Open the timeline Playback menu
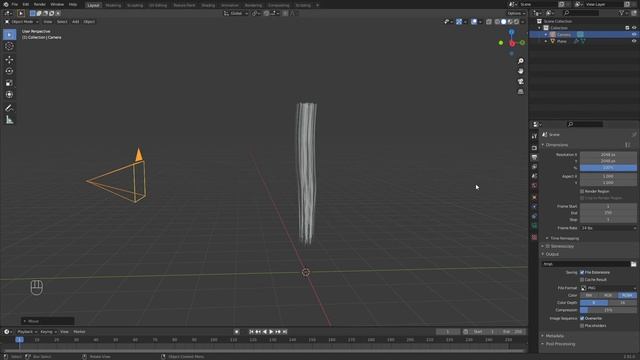 [x=27, y=332]
